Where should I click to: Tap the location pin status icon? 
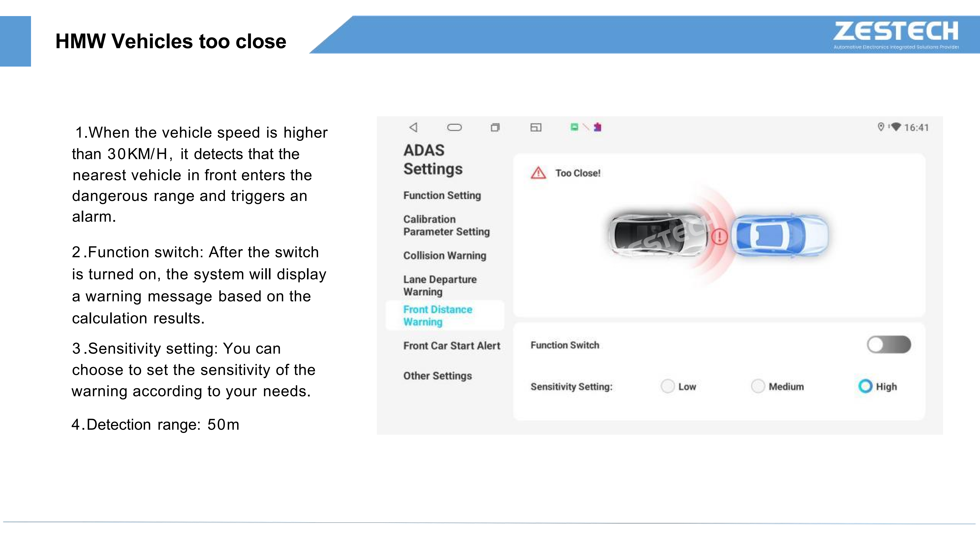[x=881, y=127]
